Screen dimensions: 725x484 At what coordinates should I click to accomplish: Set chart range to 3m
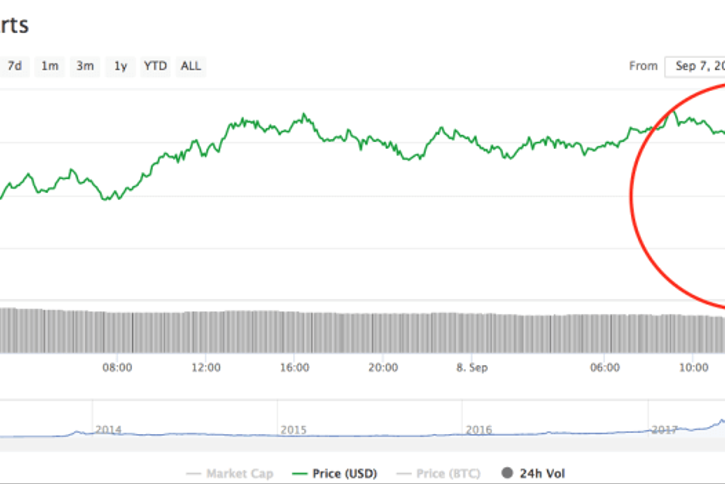tap(85, 66)
